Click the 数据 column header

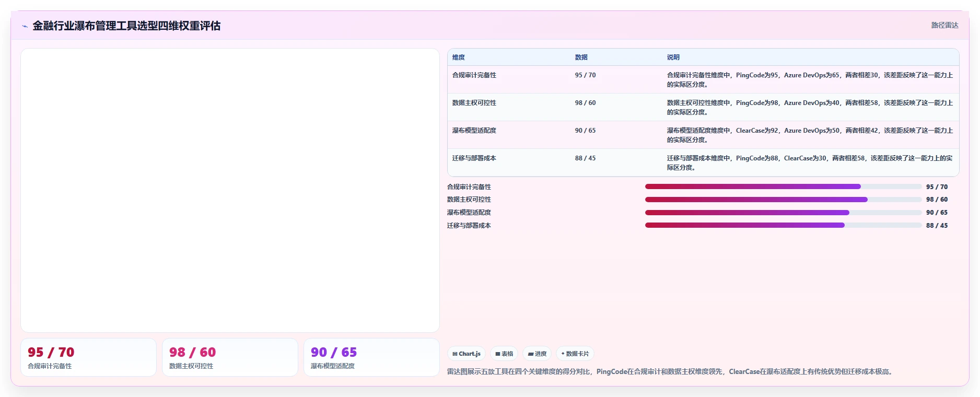581,57
